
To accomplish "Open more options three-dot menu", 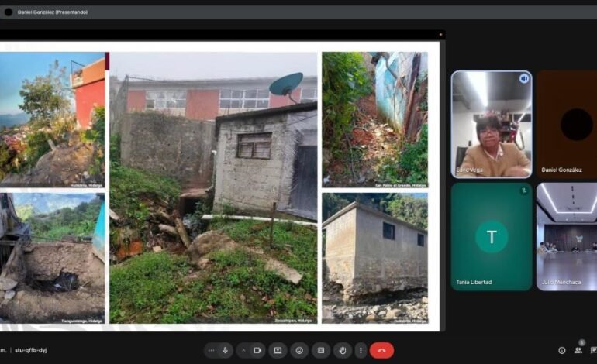I will pyautogui.click(x=360, y=351).
